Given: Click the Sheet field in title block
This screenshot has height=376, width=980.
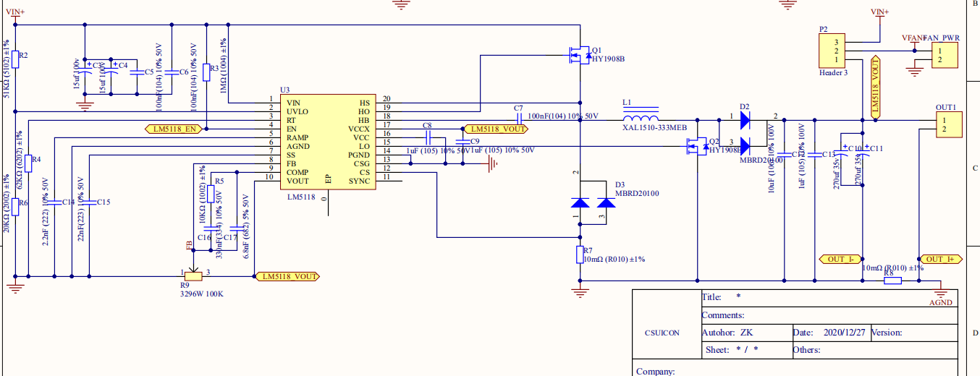Looking at the screenshot, I should pyautogui.click(x=745, y=350).
